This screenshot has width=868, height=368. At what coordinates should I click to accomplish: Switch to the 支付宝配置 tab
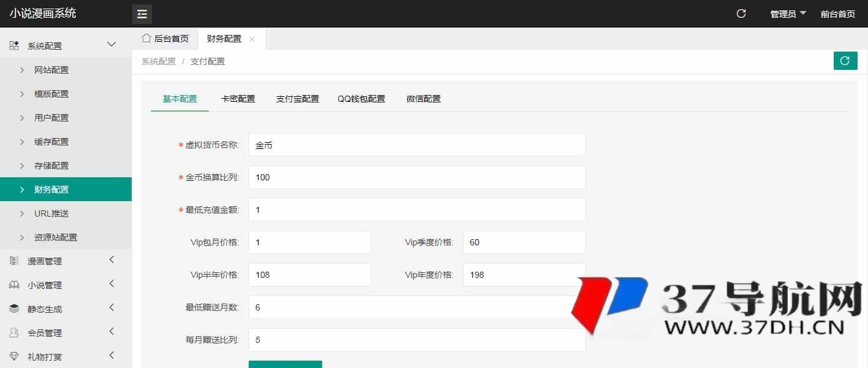298,98
